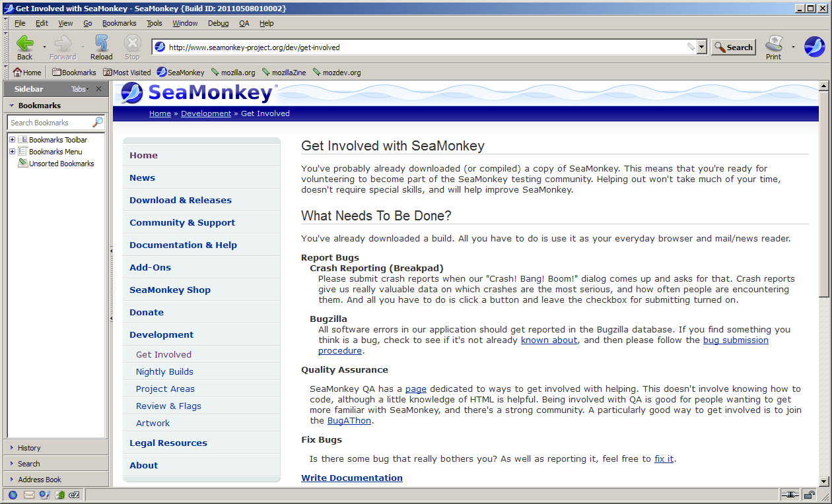Open Address Book icon in status bar
This screenshot has height=504, width=832.
tap(60, 495)
